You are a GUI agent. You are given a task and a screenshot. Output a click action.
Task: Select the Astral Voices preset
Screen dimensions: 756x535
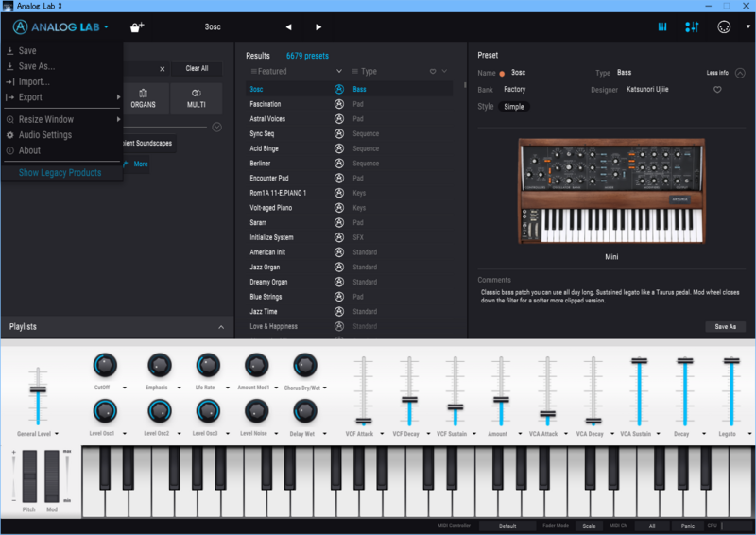tap(267, 119)
